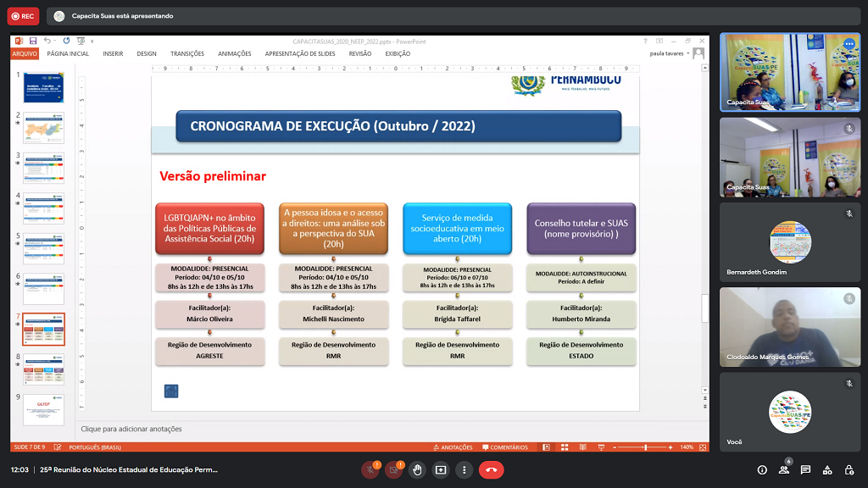Open the Arquivo file menu
Screen dimensions: 868x488
[25, 53]
